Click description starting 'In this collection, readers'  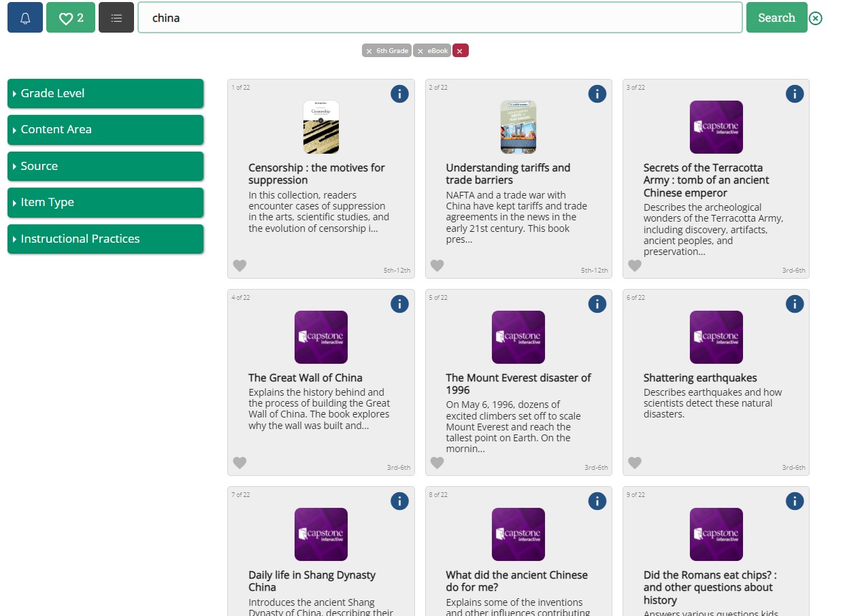click(x=319, y=211)
